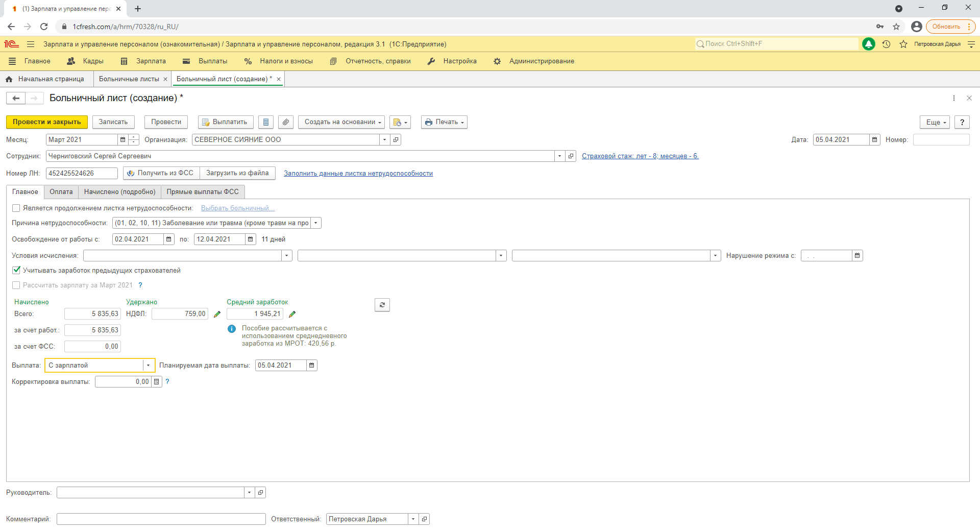Click Провести и закрыть button

pyautogui.click(x=46, y=122)
